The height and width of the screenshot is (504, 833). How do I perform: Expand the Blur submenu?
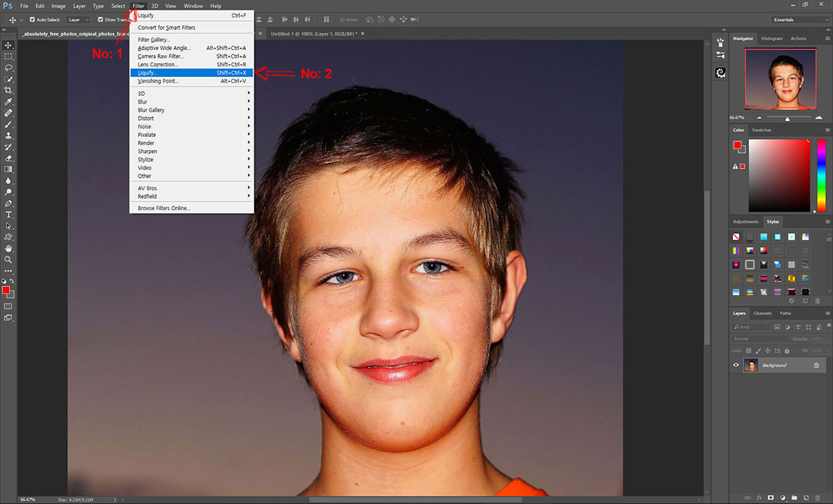point(192,101)
